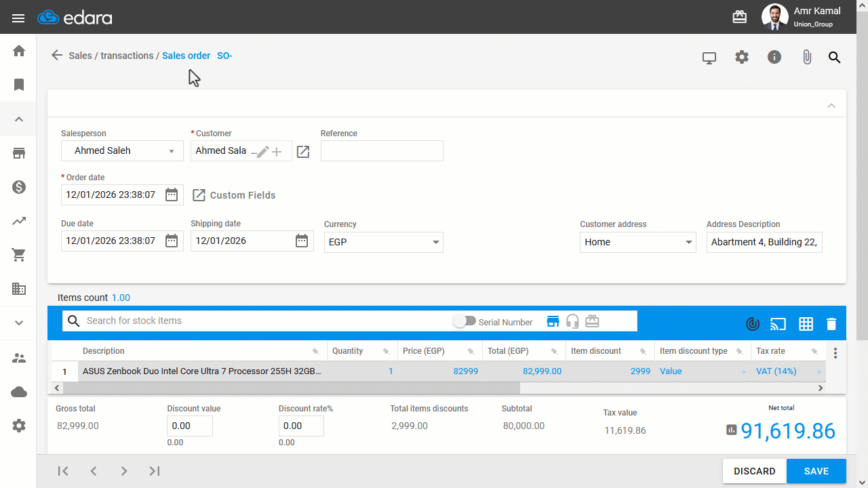The height and width of the screenshot is (488, 868).
Task: Click the store icon in items search bar
Action: (553, 321)
